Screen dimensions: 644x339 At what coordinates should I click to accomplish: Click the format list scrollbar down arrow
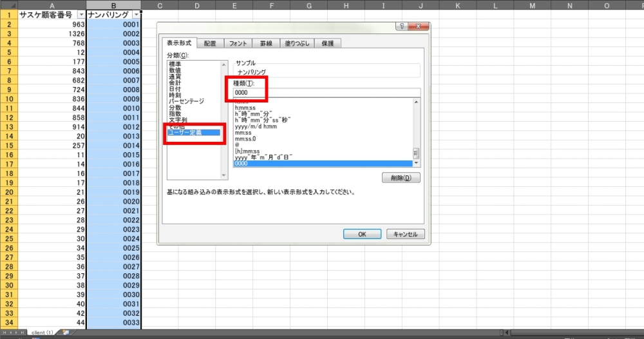[x=416, y=164]
